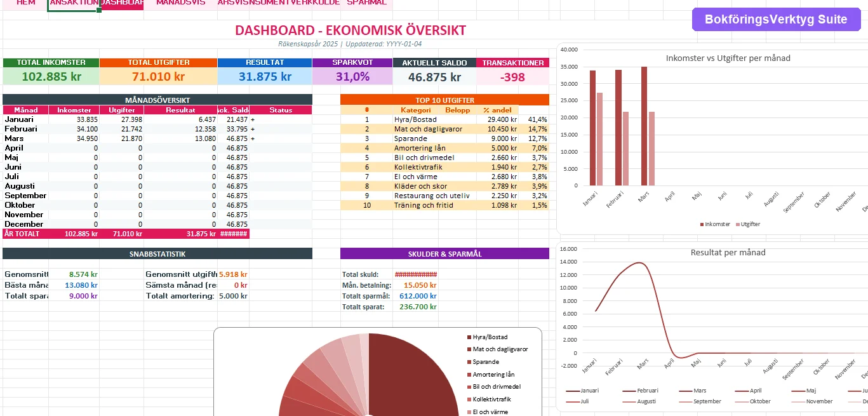Select the Dashboard - Ekonomisk Översikt title
The image size is (868, 416).
tap(351, 30)
